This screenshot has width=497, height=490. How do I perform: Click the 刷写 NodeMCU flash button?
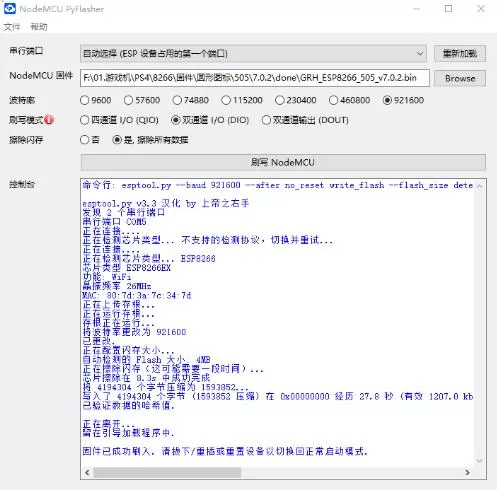coord(283,162)
